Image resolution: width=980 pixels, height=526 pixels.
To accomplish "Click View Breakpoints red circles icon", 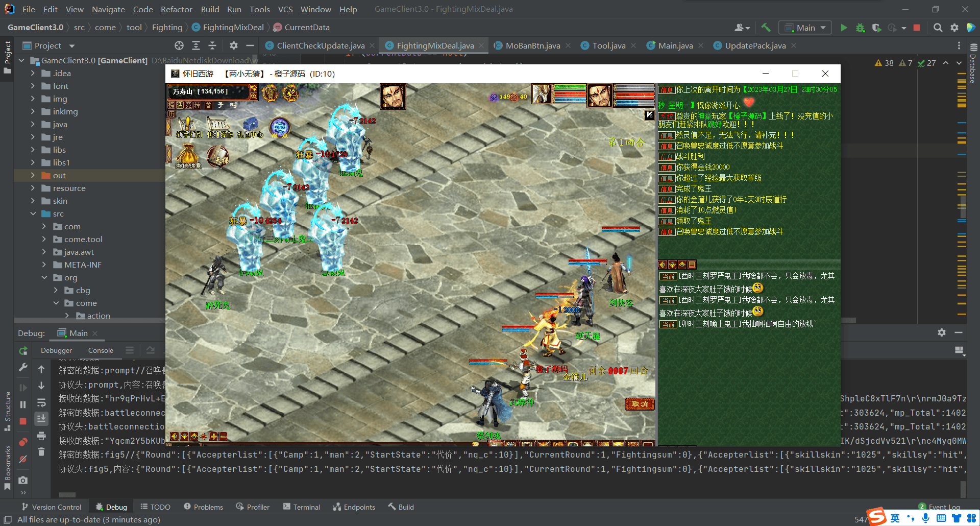I will tap(23, 442).
